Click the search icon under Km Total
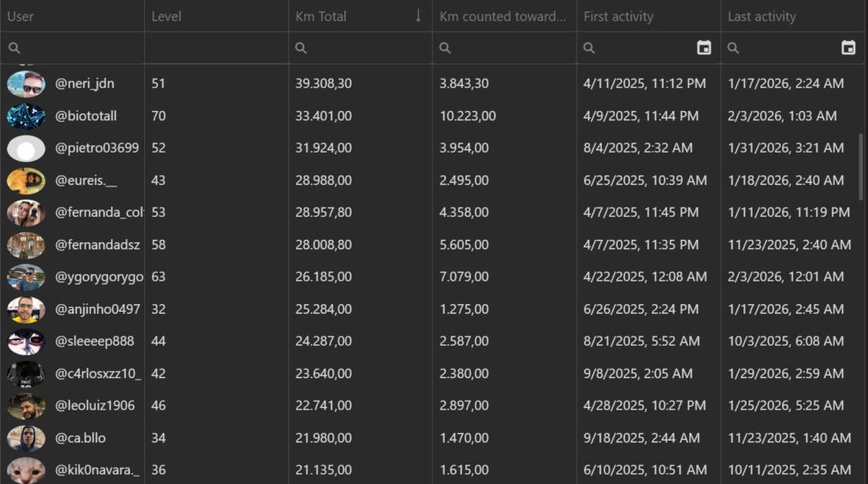This screenshot has width=868, height=484. click(x=301, y=48)
